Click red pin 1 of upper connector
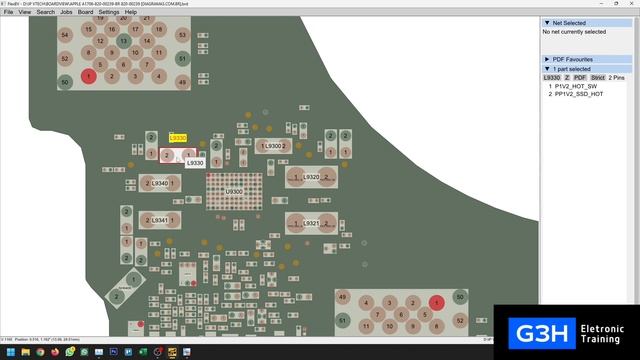 tap(89, 76)
